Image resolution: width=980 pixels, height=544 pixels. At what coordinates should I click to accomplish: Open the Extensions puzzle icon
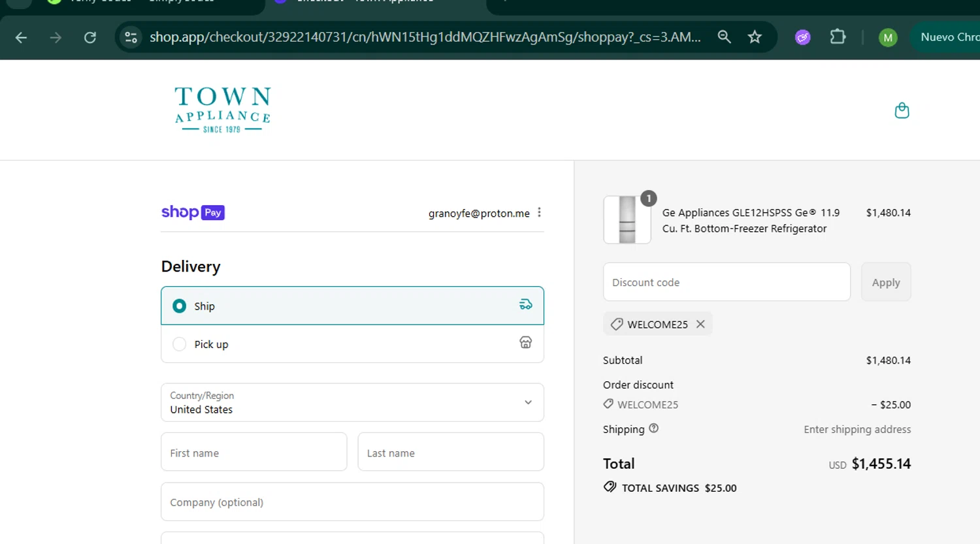coord(838,37)
